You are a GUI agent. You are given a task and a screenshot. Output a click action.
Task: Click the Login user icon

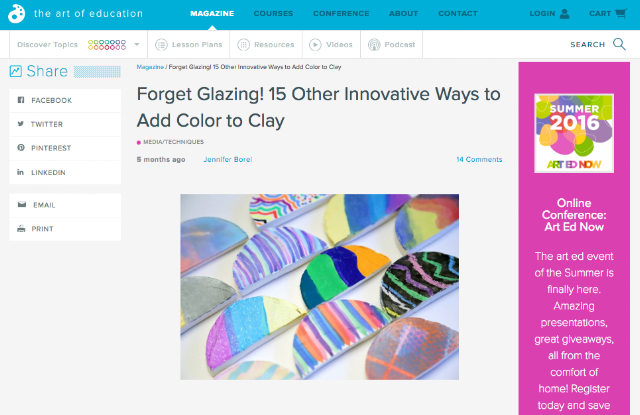point(564,14)
